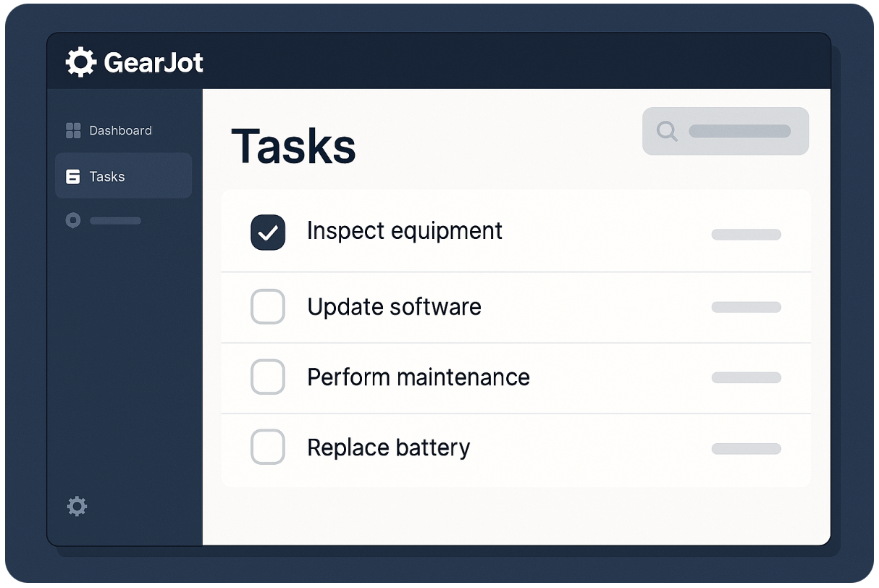Click the GearJot gear logo icon

pos(80,62)
